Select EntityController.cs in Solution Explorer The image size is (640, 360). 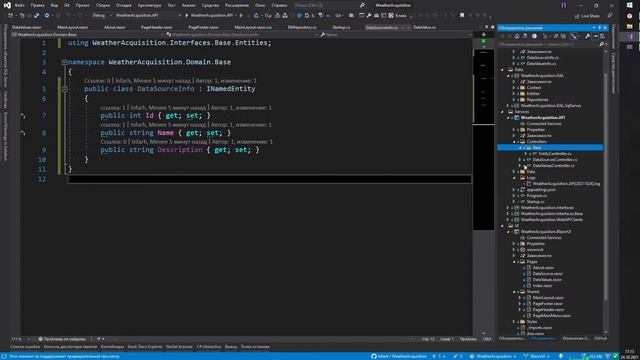coord(554,153)
